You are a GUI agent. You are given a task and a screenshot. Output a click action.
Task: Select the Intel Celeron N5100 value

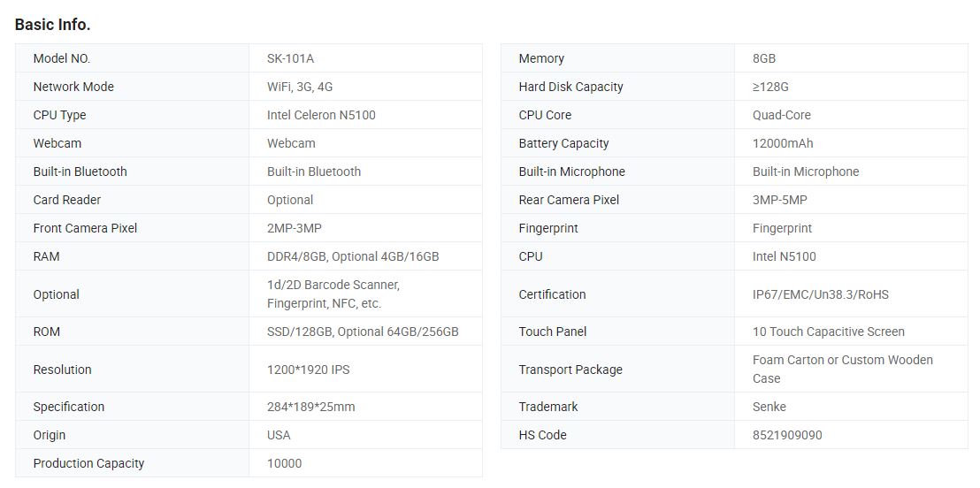(321, 115)
